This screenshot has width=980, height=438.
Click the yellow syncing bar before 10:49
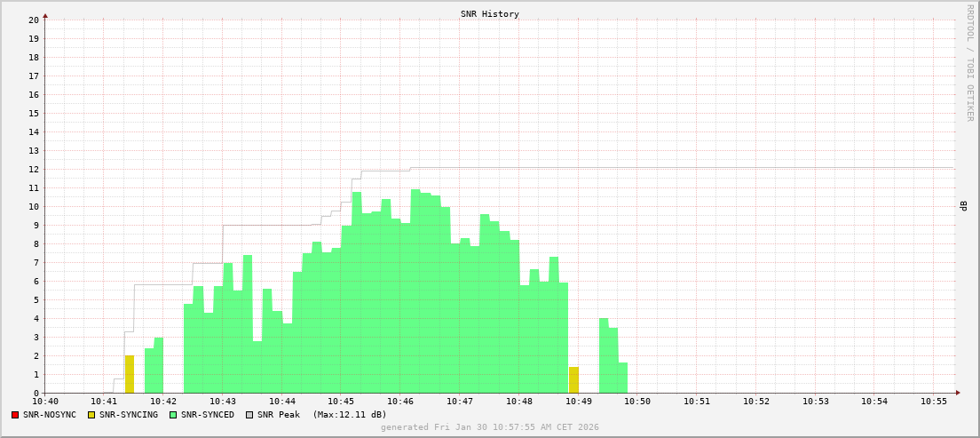point(573,380)
